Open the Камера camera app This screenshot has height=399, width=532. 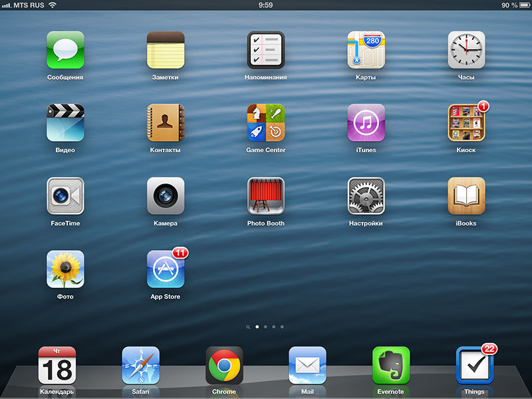click(x=166, y=196)
